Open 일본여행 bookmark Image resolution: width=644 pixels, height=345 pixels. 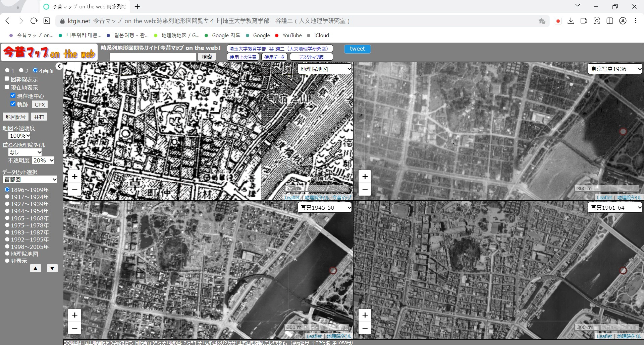pos(128,35)
